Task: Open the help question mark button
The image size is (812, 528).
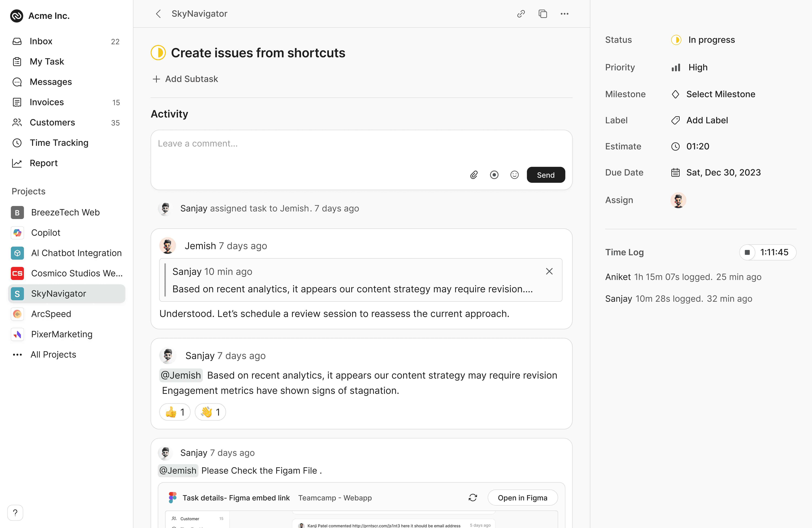Action: click(x=15, y=513)
